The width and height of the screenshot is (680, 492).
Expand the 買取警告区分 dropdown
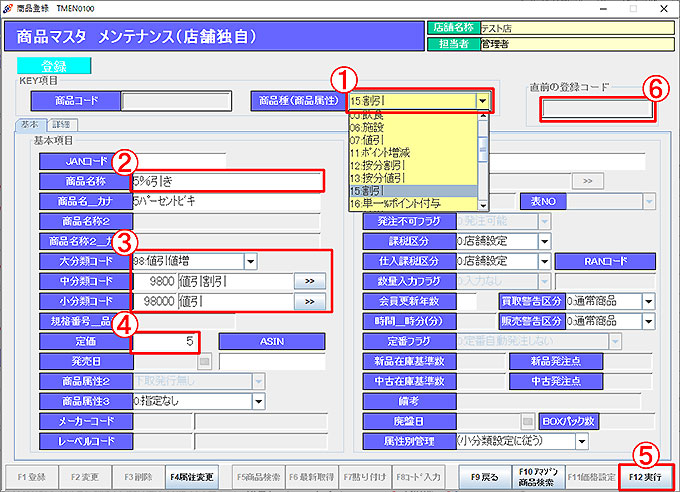pos(648,301)
